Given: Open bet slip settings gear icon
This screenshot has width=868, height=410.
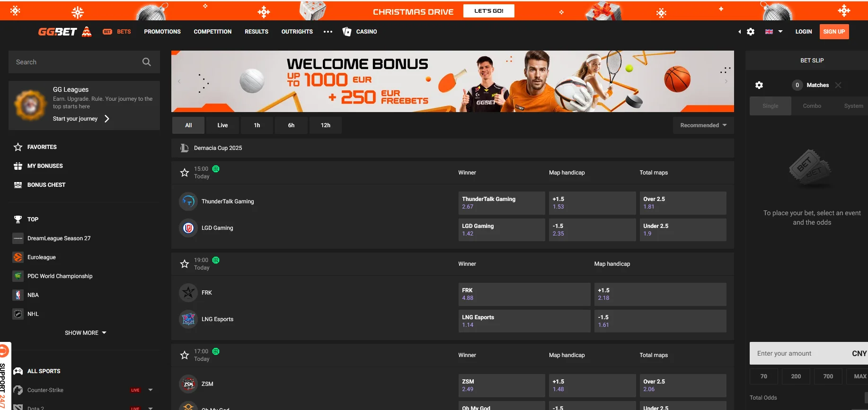Looking at the screenshot, I should (759, 85).
